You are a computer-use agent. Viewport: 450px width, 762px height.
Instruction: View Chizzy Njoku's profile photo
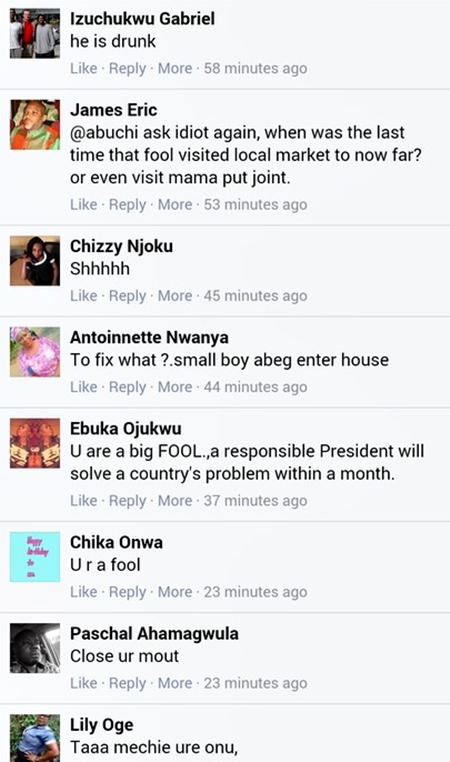point(35,261)
